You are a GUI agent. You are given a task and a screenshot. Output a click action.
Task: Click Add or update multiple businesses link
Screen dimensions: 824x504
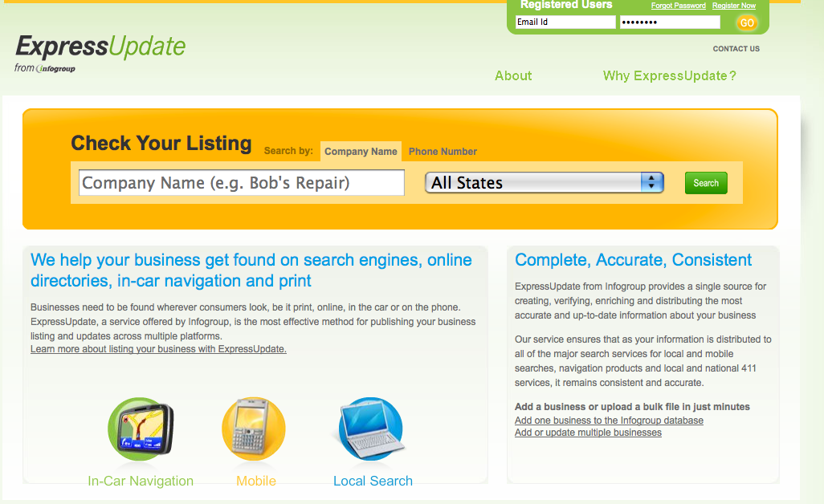[588, 433]
